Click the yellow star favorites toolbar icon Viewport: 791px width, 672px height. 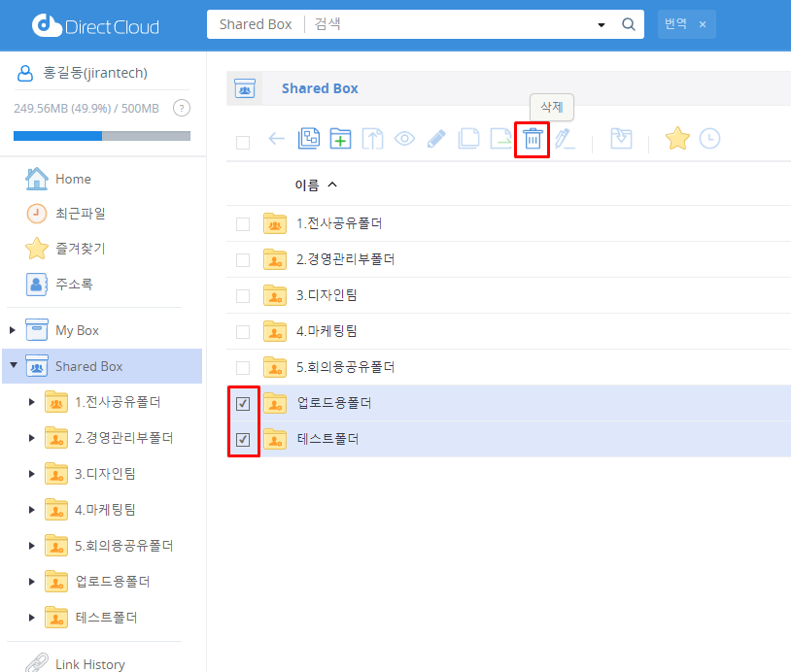[x=677, y=139]
